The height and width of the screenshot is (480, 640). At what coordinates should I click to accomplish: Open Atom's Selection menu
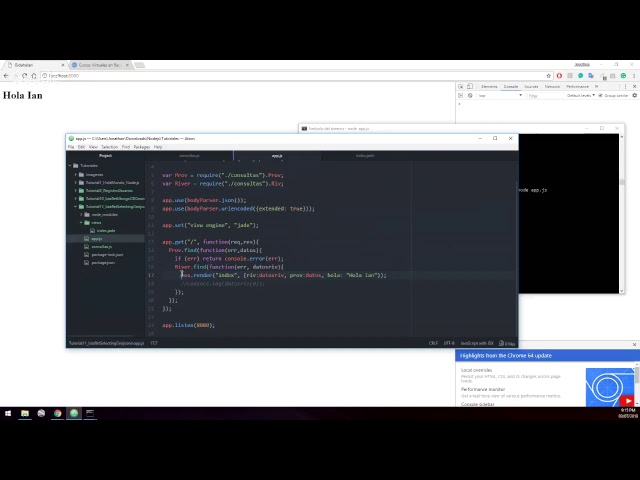point(109,147)
